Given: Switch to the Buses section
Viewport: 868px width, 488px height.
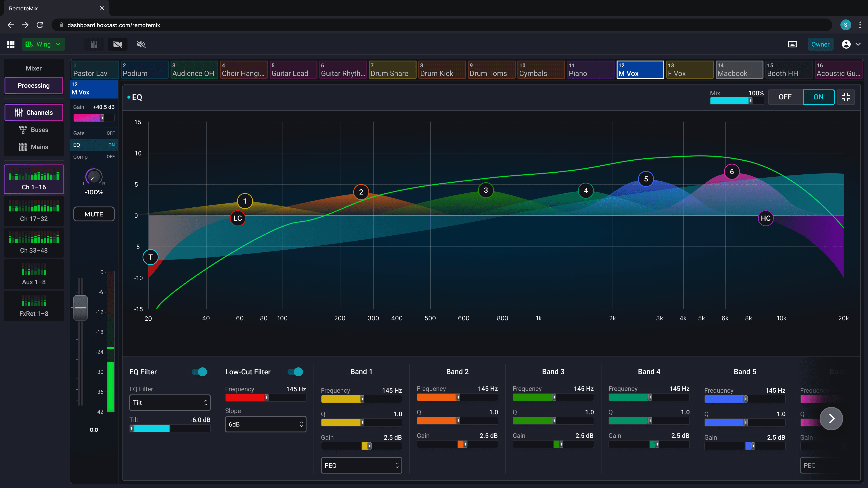Looking at the screenshot, I should point(34,130).
